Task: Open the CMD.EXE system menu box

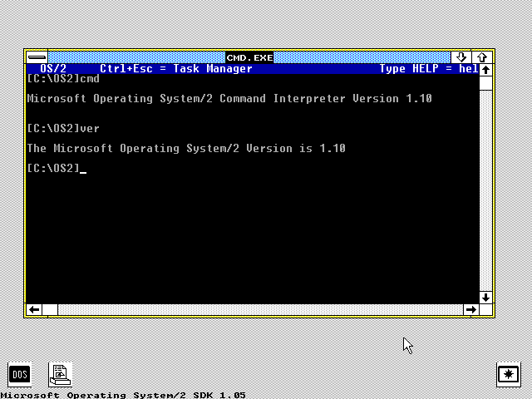Action: pyautogui.click(x=37, y=57)
